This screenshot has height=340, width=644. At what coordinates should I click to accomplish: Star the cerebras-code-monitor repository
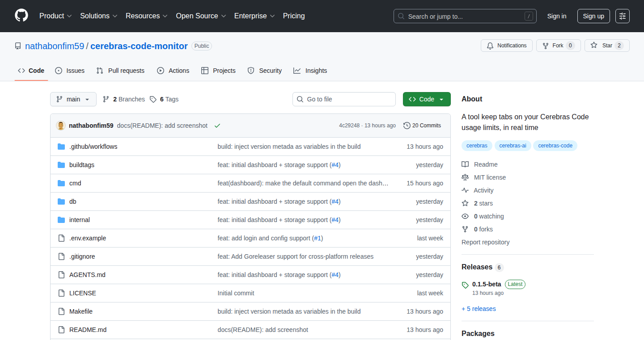click(x=607, y=46)
